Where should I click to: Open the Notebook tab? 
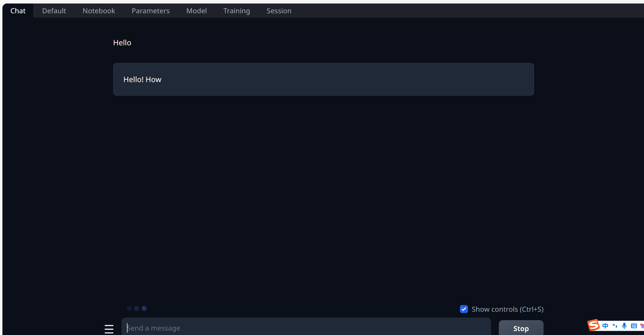99,11
